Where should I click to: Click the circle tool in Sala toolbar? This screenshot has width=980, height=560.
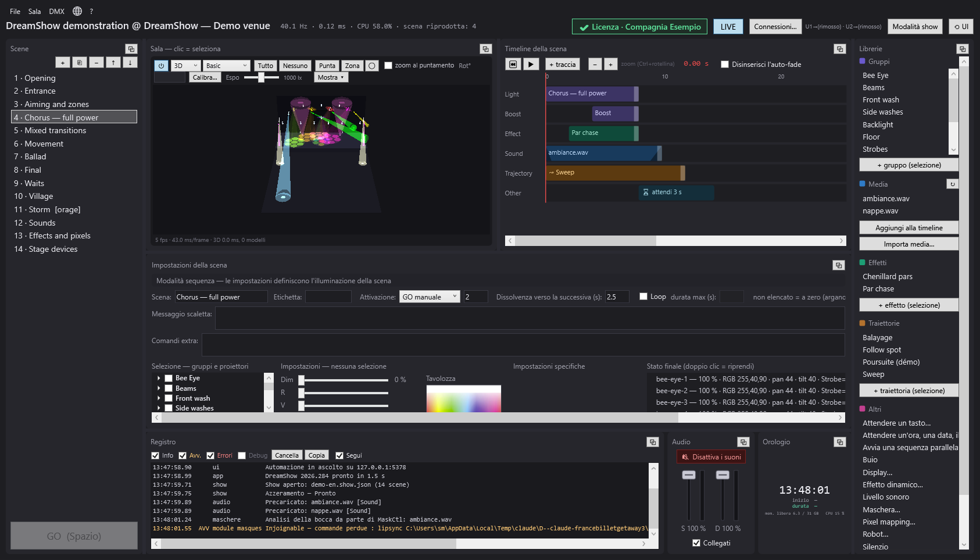(x=373, y=66)
